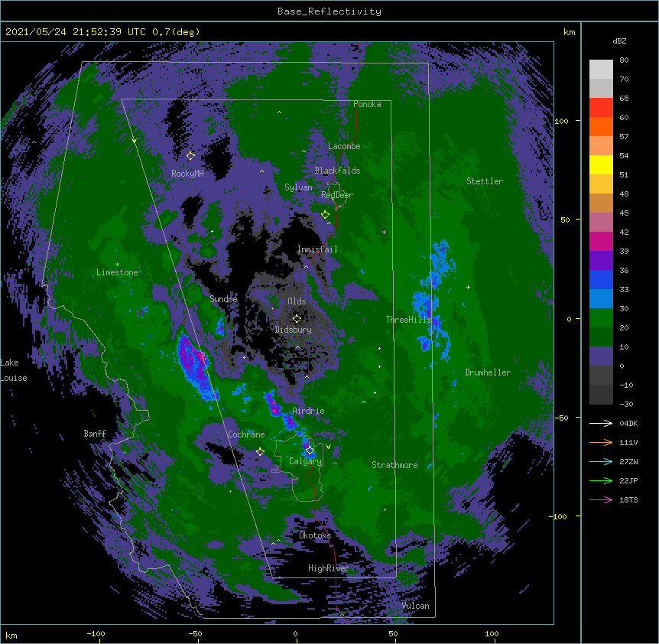659x644 pixels.
Task: Select the Banff label
Action: [x=95, y=434]
